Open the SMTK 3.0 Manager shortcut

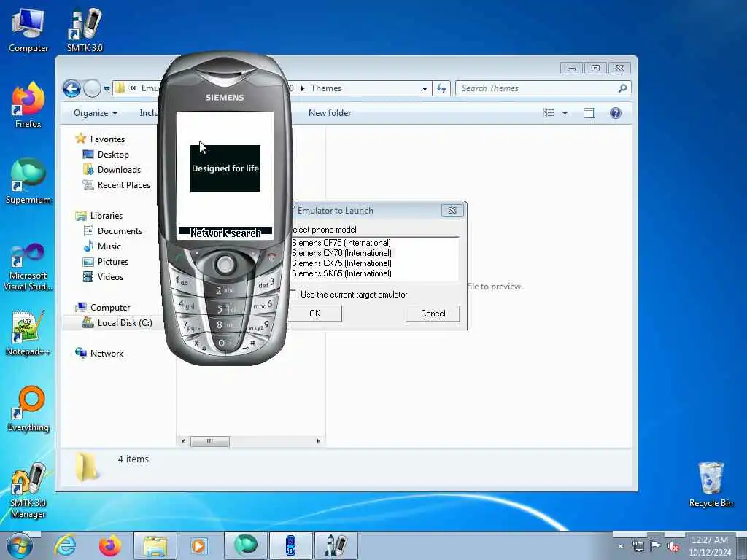point(28,491)
